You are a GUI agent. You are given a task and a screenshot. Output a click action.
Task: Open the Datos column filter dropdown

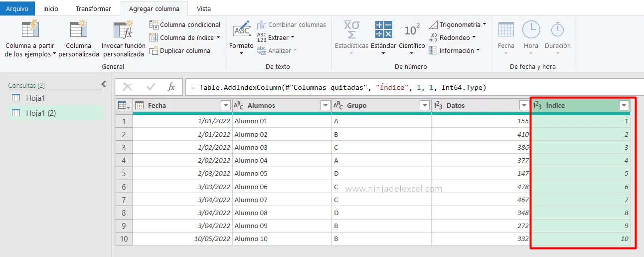(x=524, y=105)
